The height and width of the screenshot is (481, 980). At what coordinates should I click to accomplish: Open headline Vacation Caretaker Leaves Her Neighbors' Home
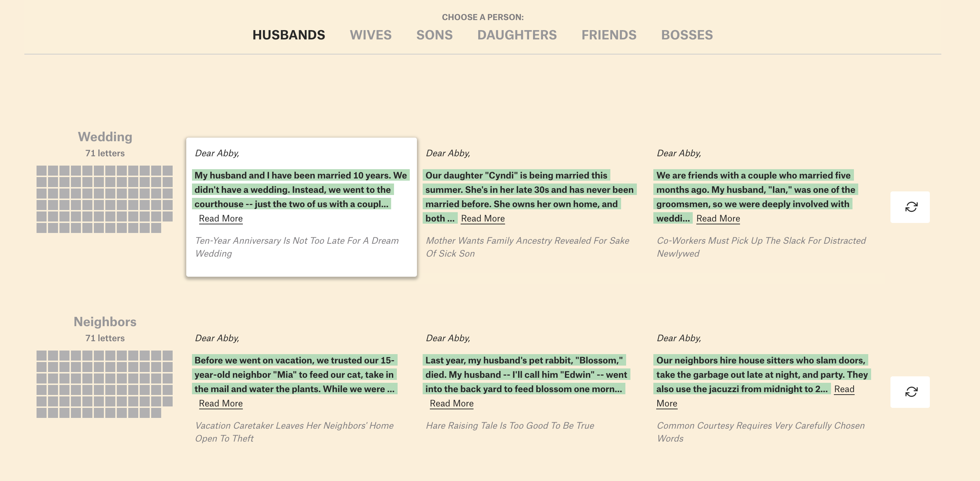point(294,432)
